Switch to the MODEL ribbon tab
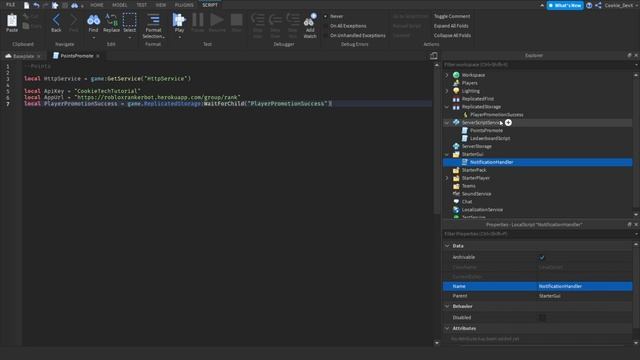 pyautogui.click(x=120, y=5)
